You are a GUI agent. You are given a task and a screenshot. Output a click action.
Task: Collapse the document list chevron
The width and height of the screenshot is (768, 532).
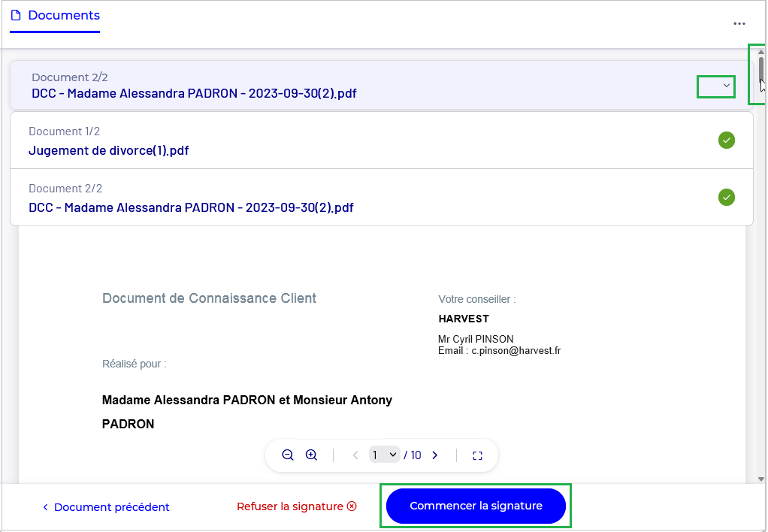(726, 86)
